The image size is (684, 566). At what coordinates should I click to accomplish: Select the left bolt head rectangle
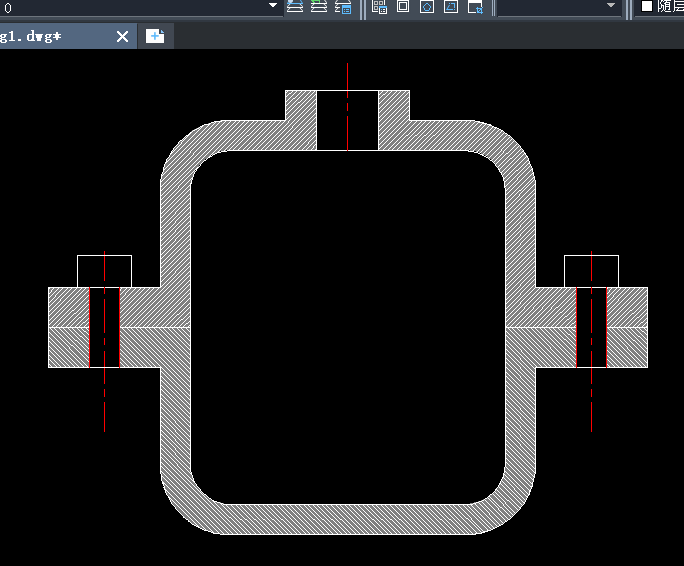coord(104,271)
